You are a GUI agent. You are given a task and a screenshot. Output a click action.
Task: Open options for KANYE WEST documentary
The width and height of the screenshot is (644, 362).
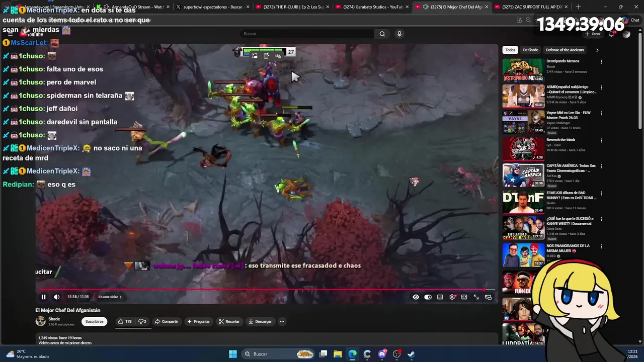click(601, 219)
